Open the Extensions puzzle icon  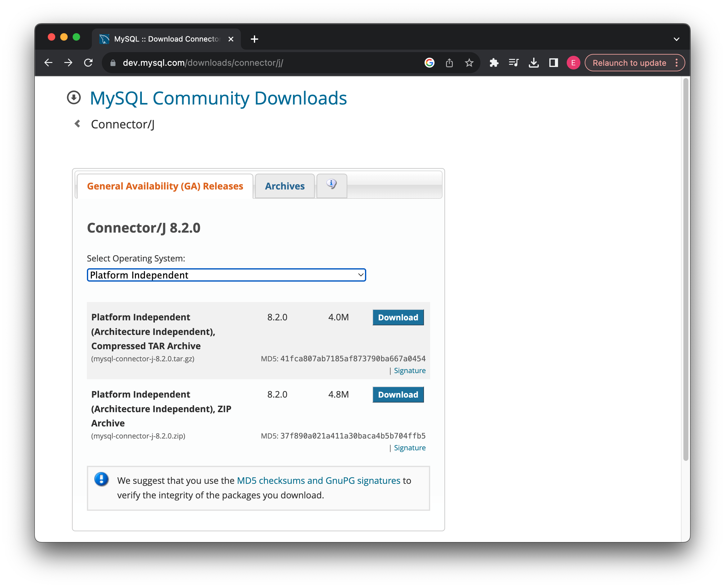coord(494,63)
